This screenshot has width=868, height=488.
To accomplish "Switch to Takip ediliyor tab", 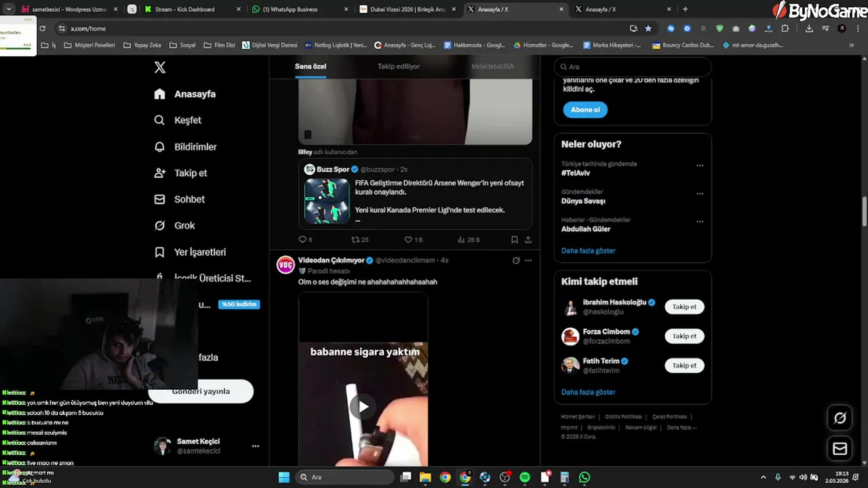I will point(399,66).
